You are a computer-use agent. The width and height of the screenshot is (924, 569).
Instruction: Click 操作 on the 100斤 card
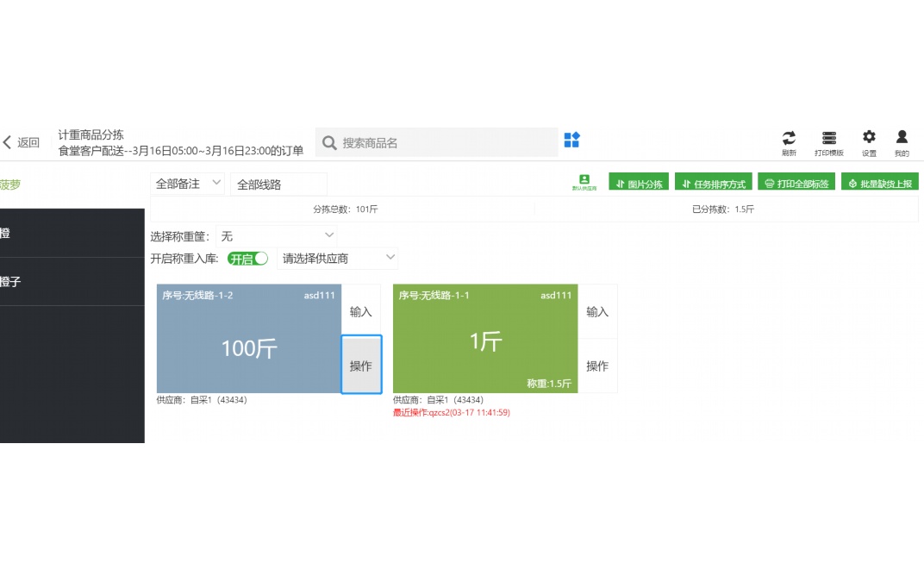coord(361,365)
